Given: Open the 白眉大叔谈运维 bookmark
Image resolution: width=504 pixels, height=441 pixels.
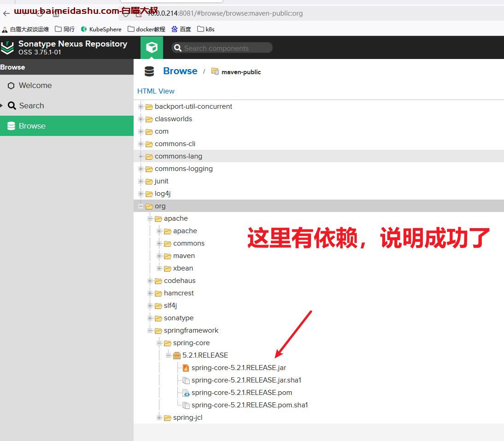Looking at the screenshot, I should [x=25, y=29].
